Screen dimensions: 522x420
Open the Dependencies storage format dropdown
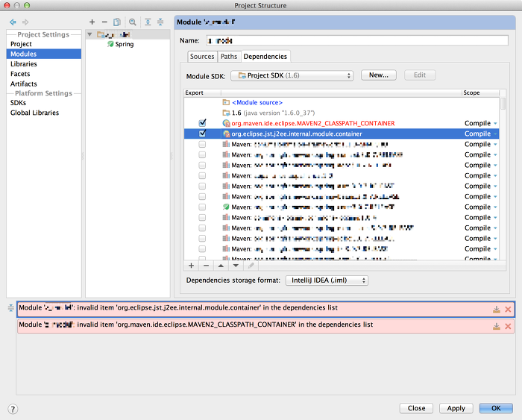327,280
